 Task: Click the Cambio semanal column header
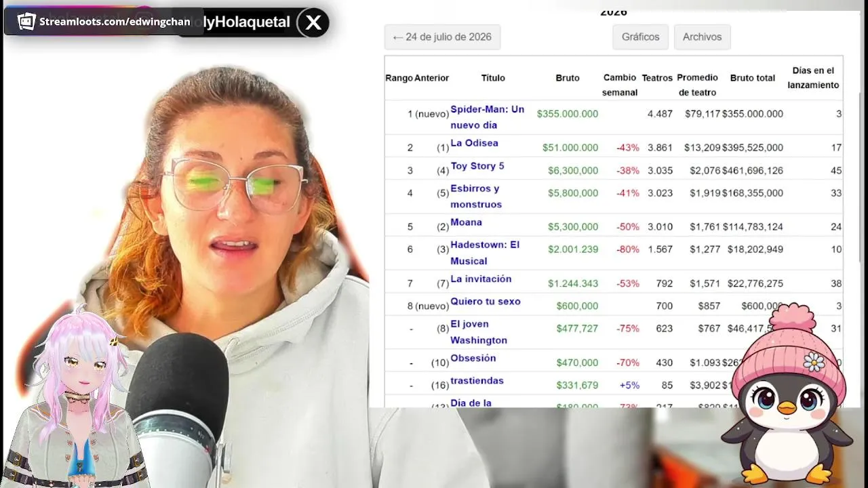(x=620, y=85)
